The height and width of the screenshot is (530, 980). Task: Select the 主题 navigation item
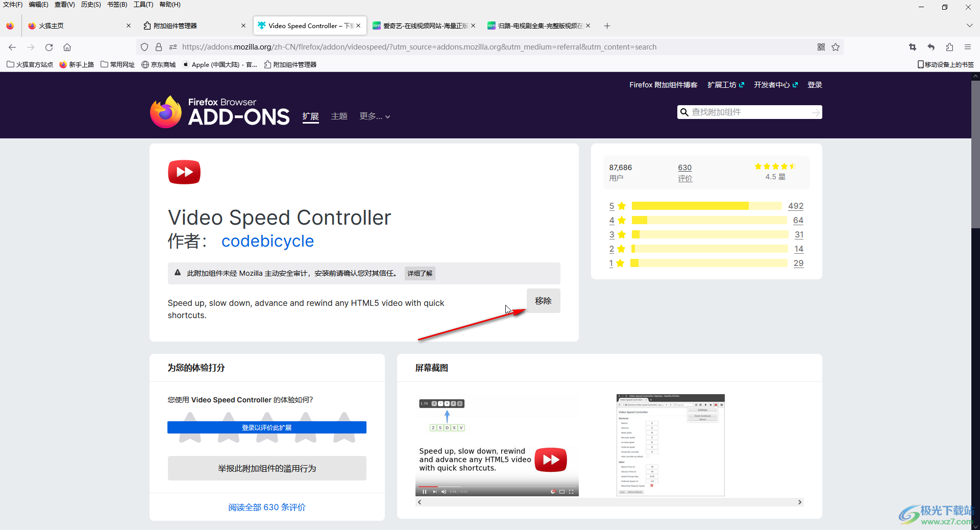339,116
